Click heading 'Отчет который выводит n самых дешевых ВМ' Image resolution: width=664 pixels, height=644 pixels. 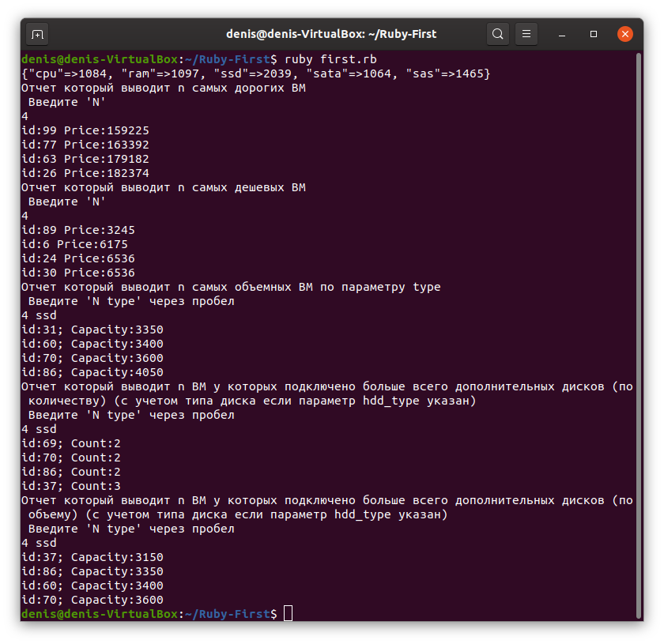tap(164, 187)
